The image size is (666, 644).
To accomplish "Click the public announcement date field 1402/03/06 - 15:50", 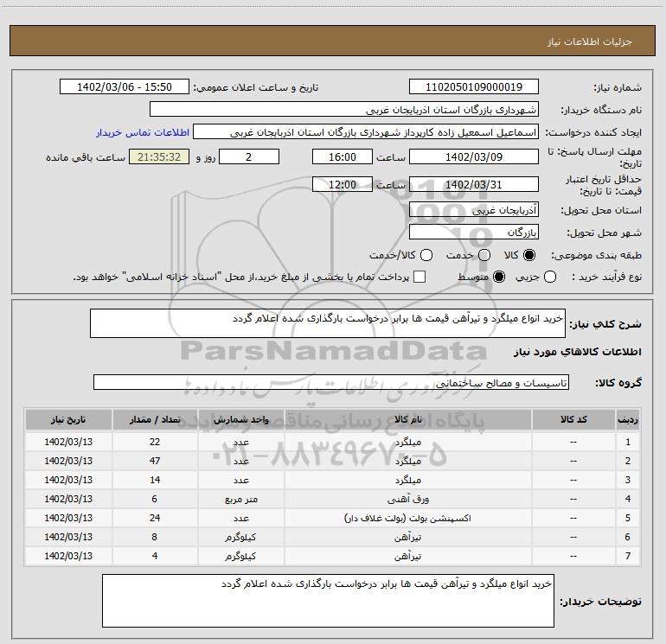I will point(124,87).
